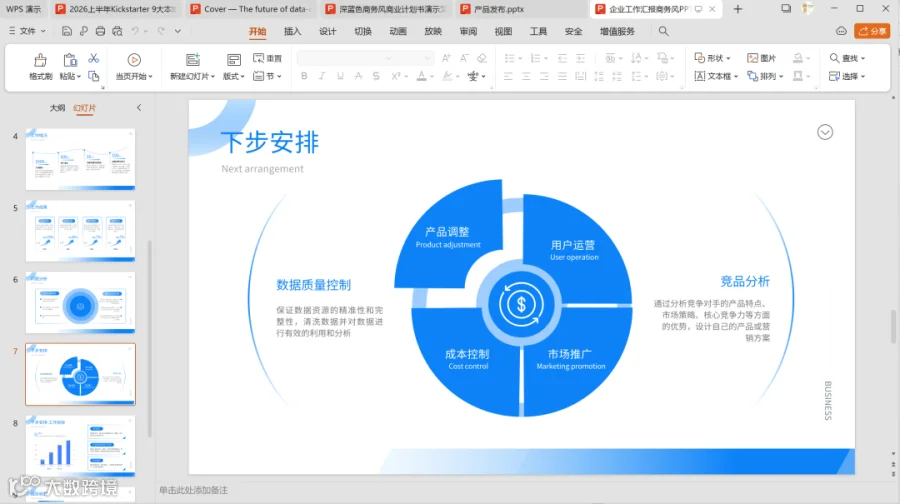The height and width of the screenshot is (504, 900).
Task: Click the increase indent icon
Action: coord(580,58)
